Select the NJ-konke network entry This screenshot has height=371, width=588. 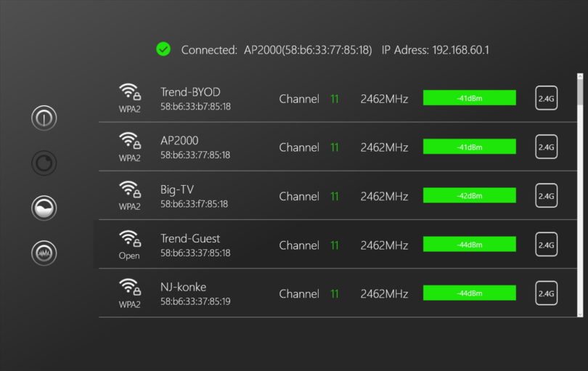tap(184, 287)
